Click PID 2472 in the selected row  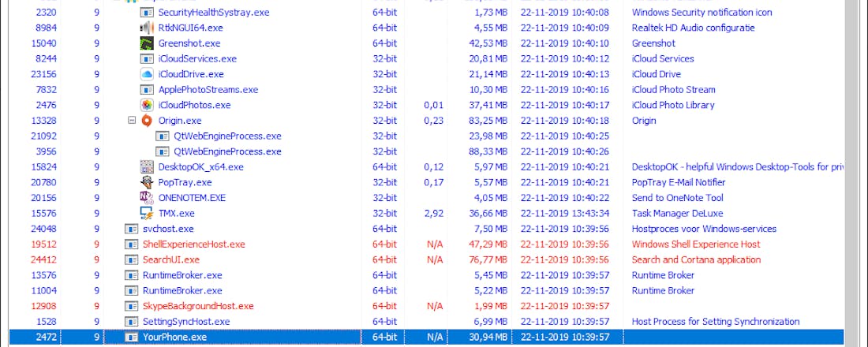click(46, 337)
